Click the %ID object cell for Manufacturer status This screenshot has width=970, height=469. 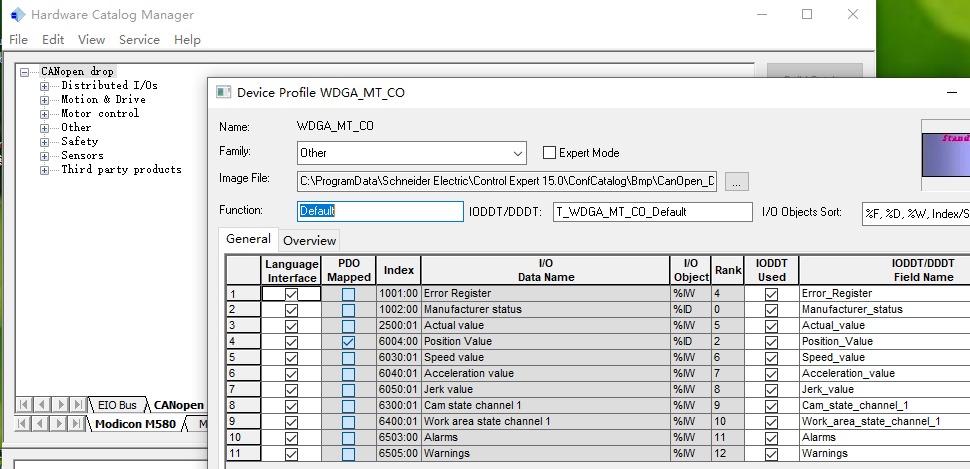click(x=690, y=309)
